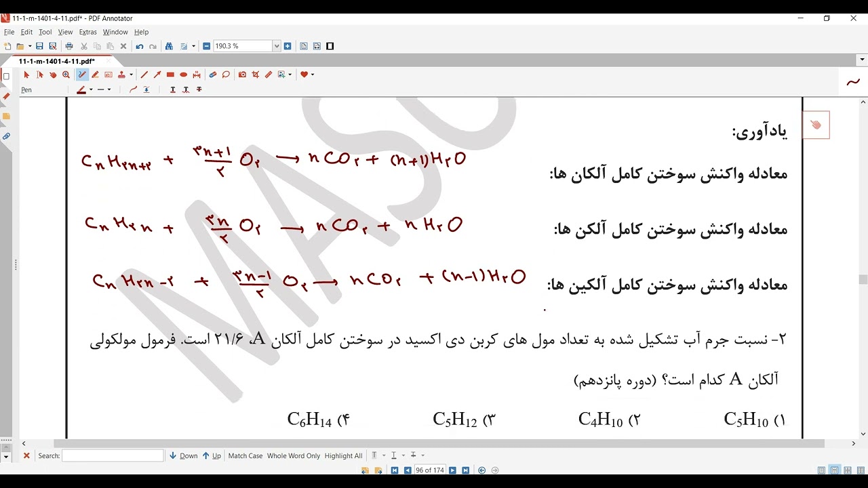Zoom out with the minus button
Screen dimensions: 868x488
(206, 46)
